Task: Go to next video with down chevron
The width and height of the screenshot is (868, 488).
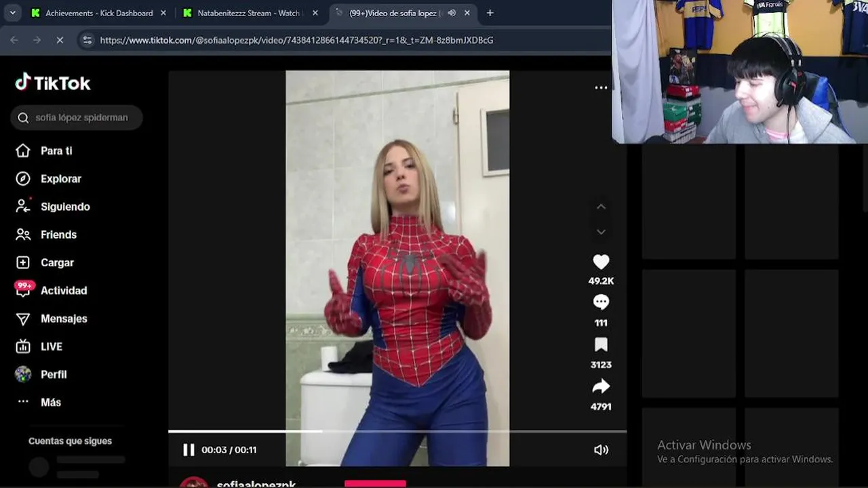Action: (x=601, y=232)
